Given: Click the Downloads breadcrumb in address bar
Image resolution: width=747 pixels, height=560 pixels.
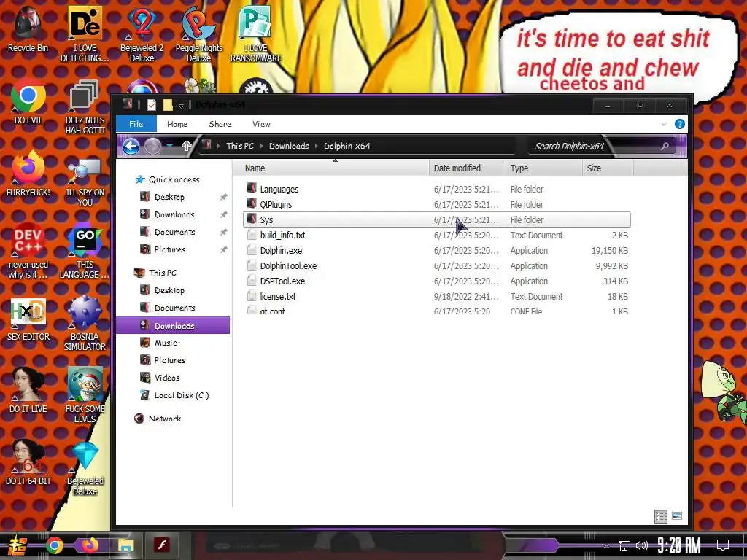Looking at the screenshot, I should pyautogui.click(x=289, y=146).
